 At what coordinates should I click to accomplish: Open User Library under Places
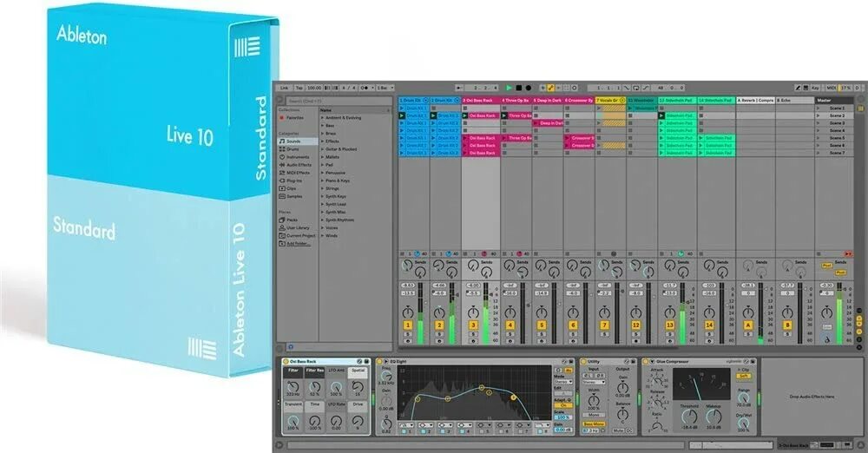click(x=298, y=227)
